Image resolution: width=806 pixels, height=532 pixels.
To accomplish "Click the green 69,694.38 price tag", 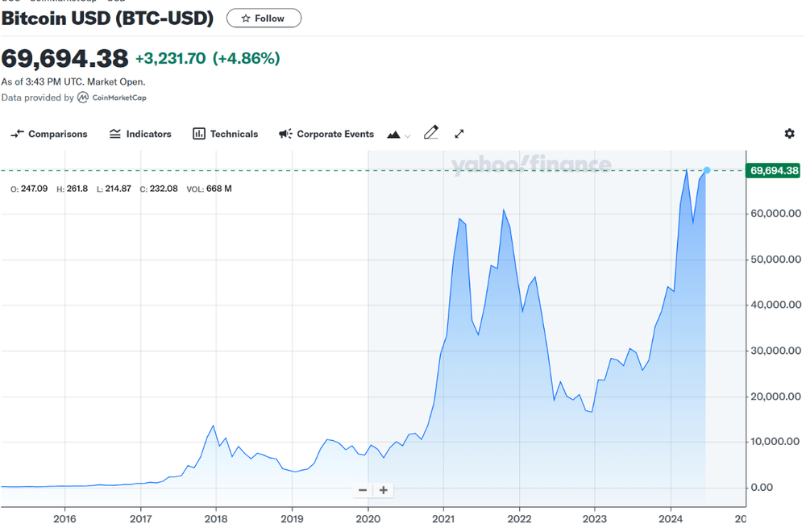I will click(x=774, y=170).
